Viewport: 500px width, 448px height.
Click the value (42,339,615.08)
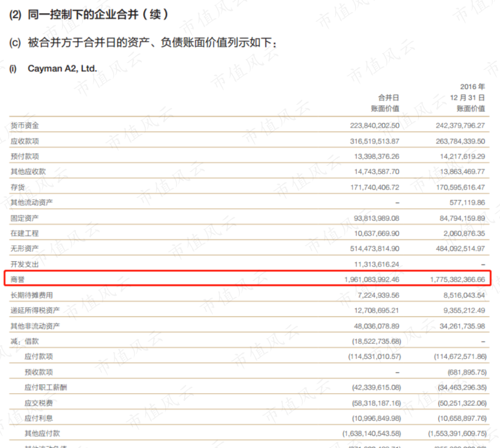point(376,387)
